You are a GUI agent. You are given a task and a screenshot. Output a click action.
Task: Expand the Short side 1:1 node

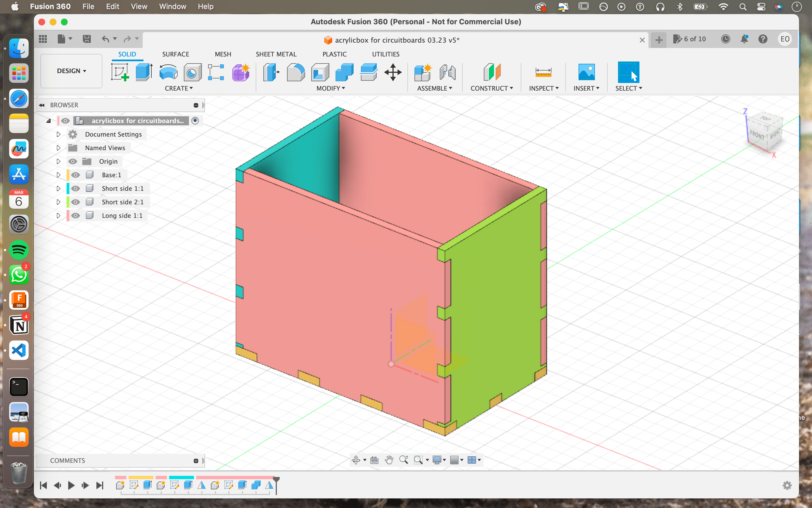coord(58,189)
